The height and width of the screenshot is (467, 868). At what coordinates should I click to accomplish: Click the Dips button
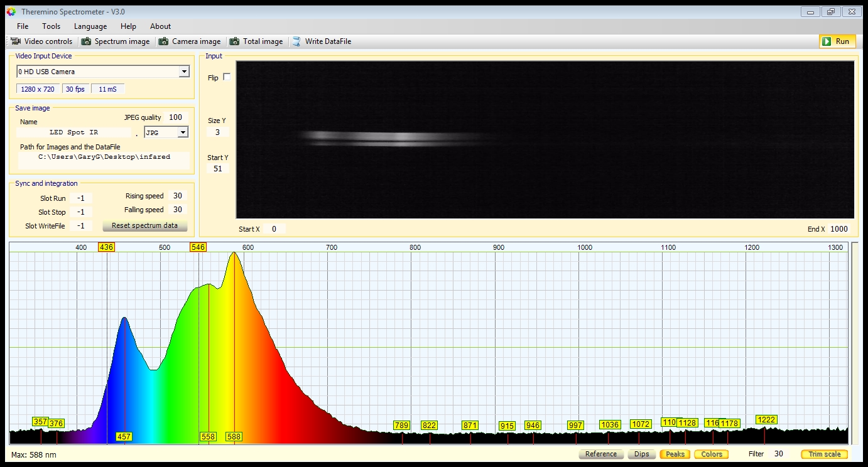pyautogui.click(x=641, y=454)
